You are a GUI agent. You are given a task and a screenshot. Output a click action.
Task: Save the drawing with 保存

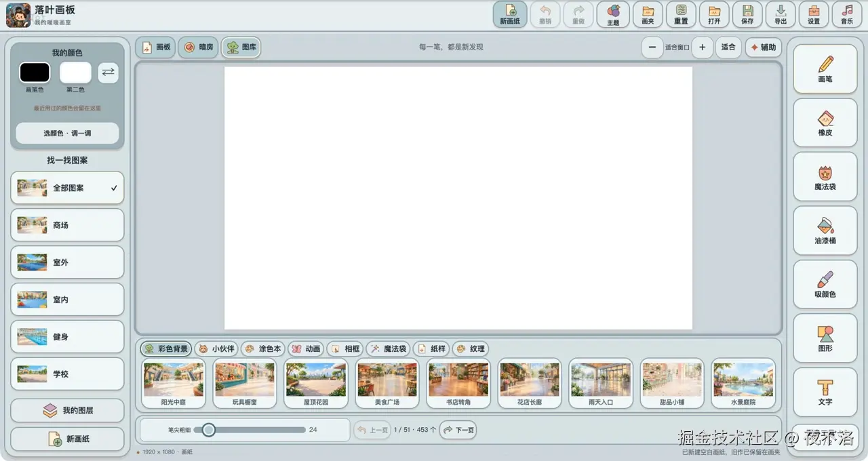click(747, 14)
